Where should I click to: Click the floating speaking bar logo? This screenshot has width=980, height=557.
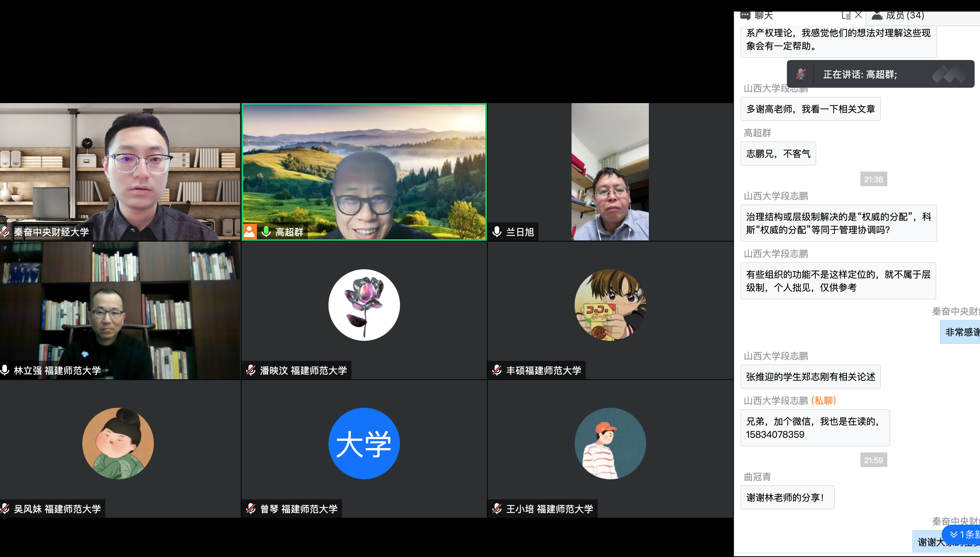tap(949, 74)
